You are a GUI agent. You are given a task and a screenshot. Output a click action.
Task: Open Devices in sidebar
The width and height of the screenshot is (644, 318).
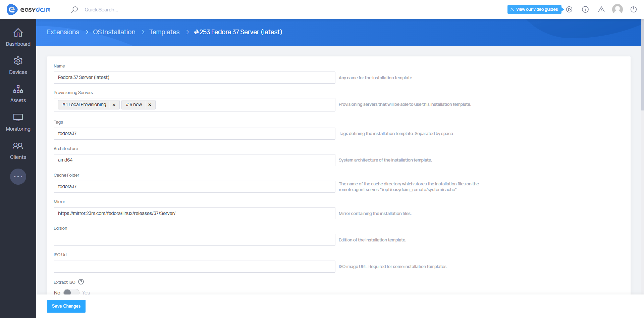click(x=18, y=65)
